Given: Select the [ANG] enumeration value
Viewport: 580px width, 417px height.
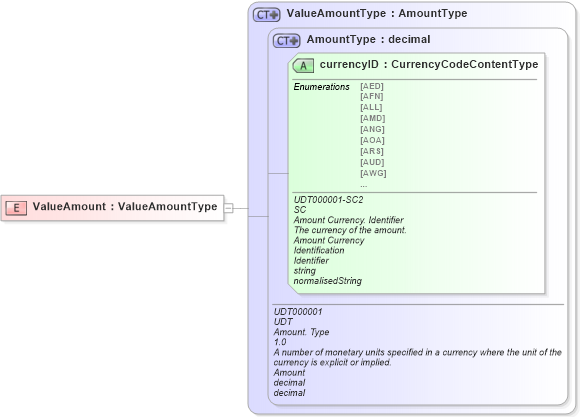Looking at the screenshot, I should point(372,130).
